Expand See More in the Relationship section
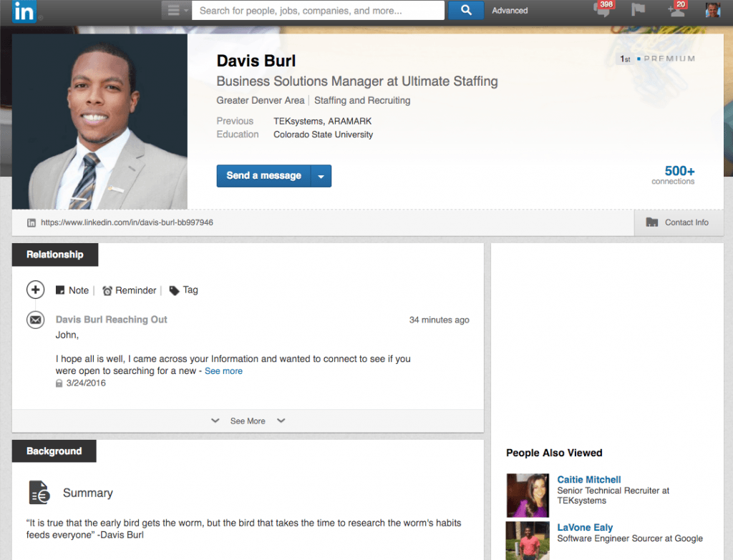 (248, 421)
